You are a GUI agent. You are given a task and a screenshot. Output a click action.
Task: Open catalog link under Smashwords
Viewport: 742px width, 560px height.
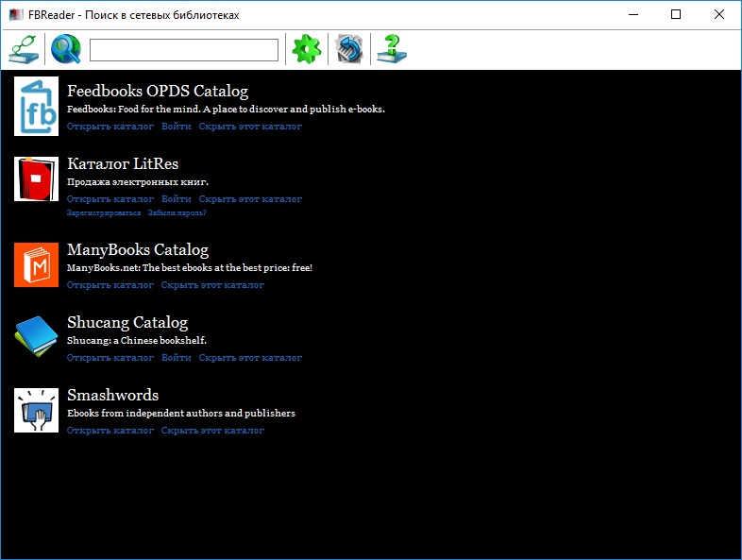pos(110,431)
